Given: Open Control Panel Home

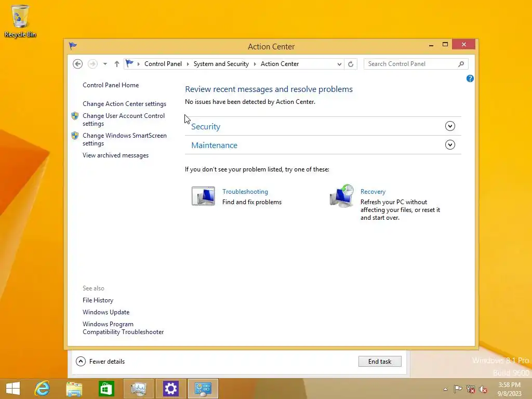Looking at the screenshot, I should click(111, 85).
